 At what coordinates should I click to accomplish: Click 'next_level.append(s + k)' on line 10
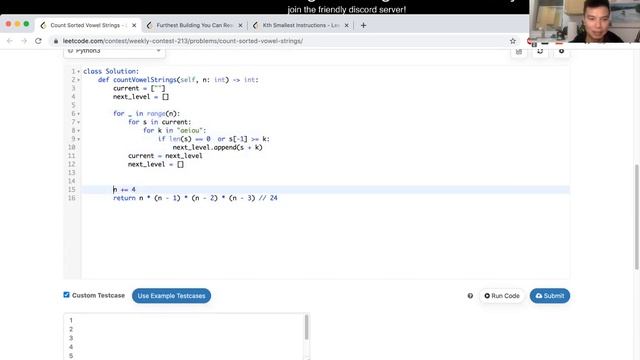217,147
